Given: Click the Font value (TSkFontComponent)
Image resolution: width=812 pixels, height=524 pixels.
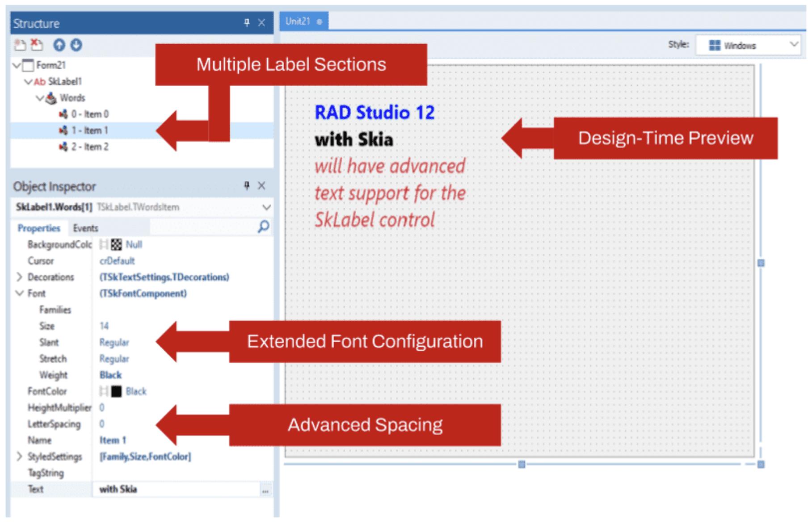Looking at the screenshot, I should [143, 293].
